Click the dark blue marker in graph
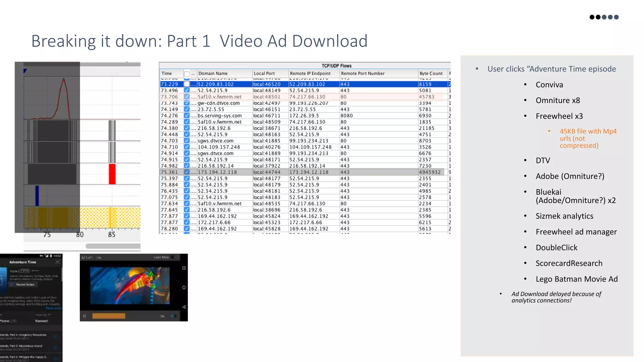Screen dimensions: 644x362 pos(37,195)
